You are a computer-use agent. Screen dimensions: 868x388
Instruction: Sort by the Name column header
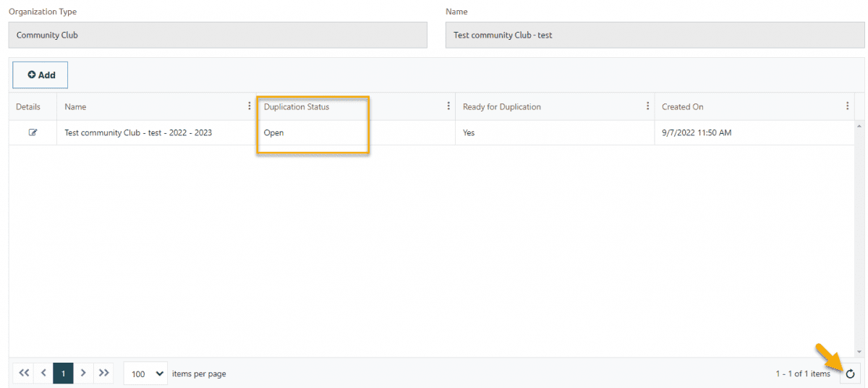75,107
